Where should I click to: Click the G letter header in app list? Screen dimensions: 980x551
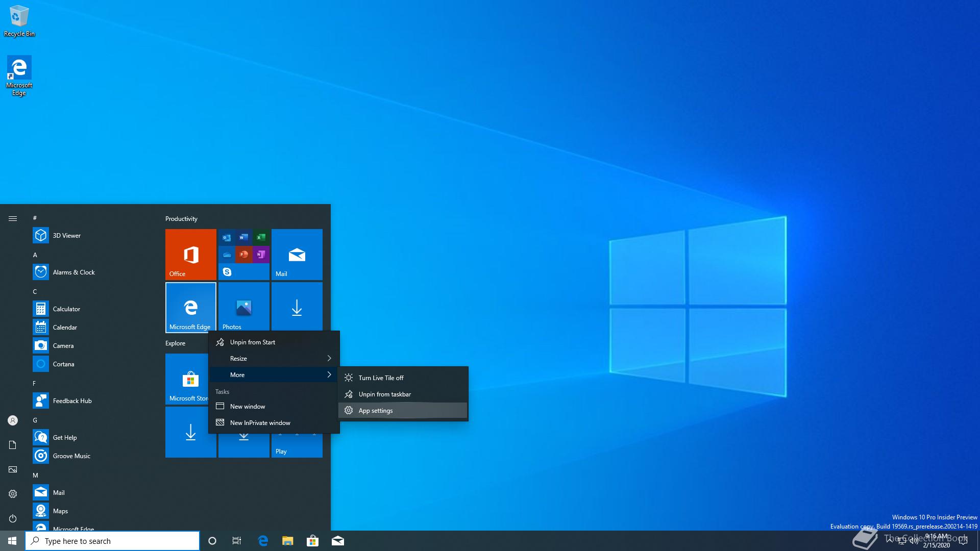point(35,420)
